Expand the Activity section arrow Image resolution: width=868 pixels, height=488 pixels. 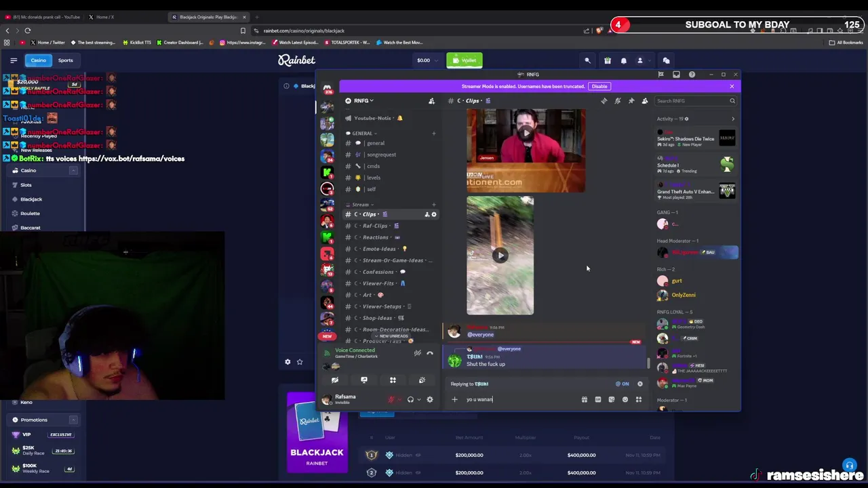[732, 119]
